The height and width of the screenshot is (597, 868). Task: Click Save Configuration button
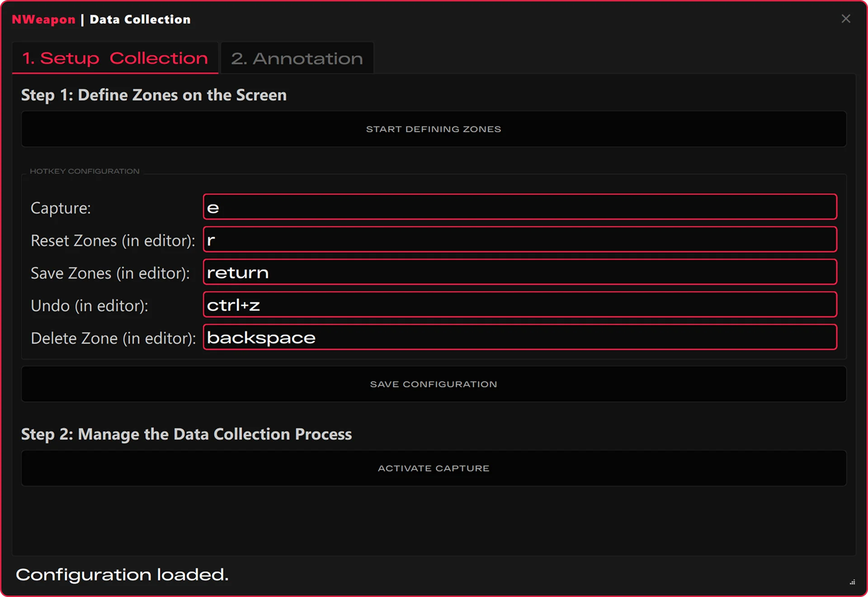[433, 384]
